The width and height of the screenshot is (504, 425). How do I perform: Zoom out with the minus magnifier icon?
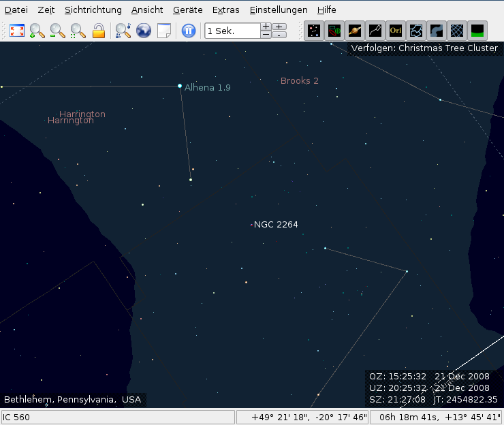point(58,31)
